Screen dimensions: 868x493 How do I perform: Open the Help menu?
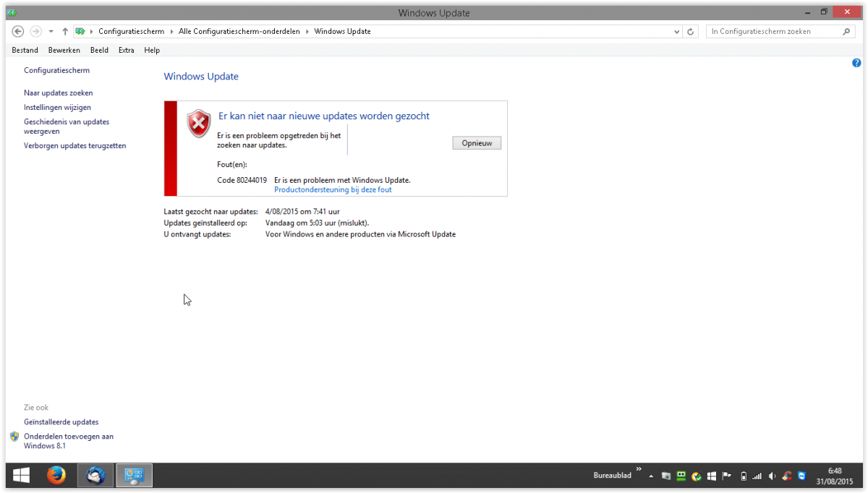[152, 50]
